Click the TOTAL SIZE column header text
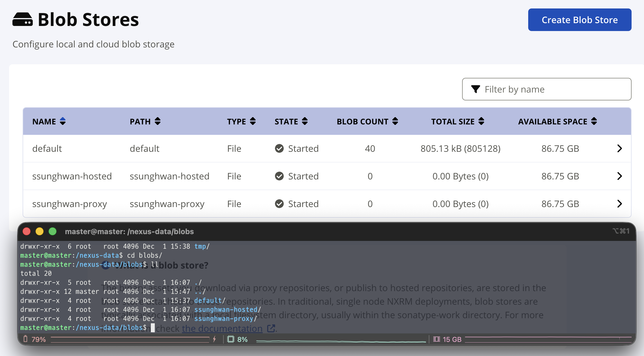This screenshot has width=644, height=356. [x=453, y=122]
